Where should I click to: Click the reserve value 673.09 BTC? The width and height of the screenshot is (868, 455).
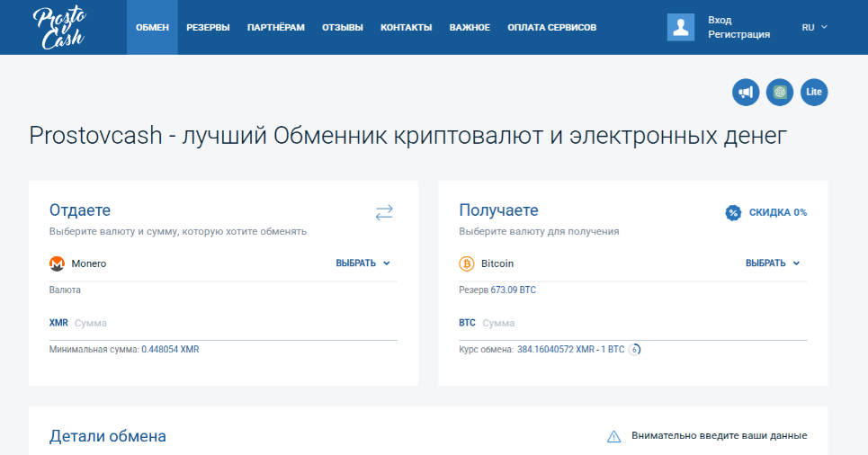coord(514,290)
